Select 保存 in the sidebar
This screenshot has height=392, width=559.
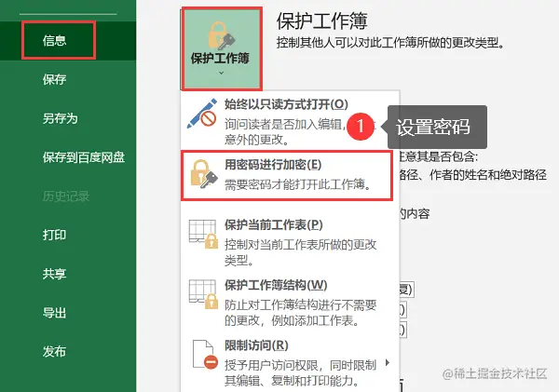pyautogui.click(x=55, y=79)
